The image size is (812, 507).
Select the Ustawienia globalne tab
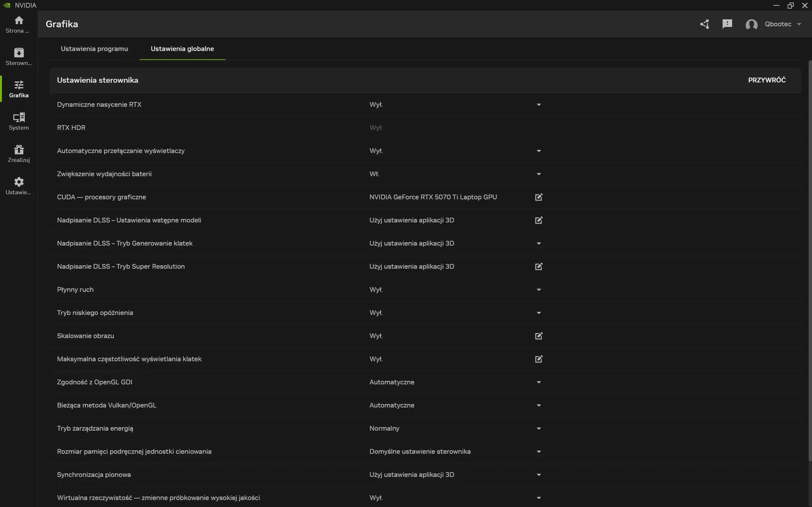pyautogui.click(x=182, y=48)
